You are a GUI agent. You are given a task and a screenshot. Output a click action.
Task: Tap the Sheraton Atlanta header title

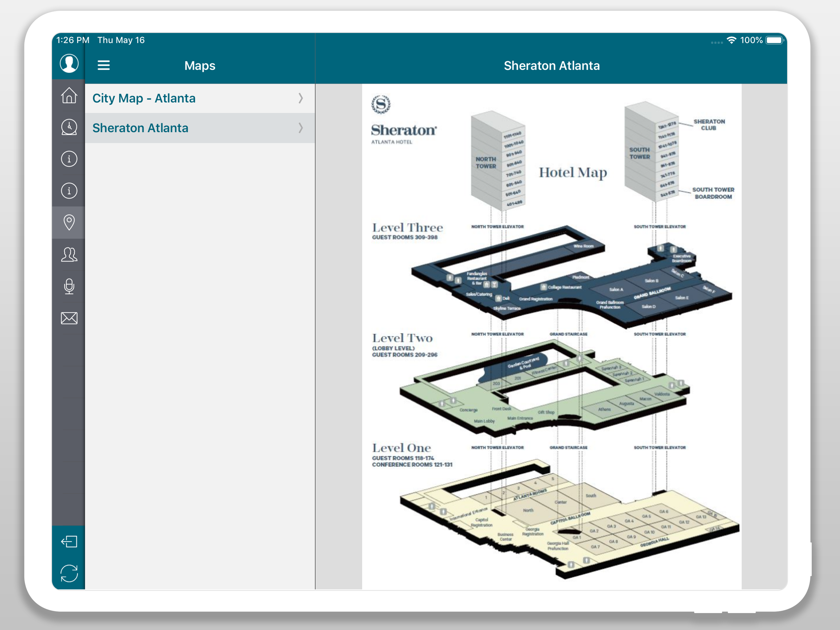pos(552,66)
